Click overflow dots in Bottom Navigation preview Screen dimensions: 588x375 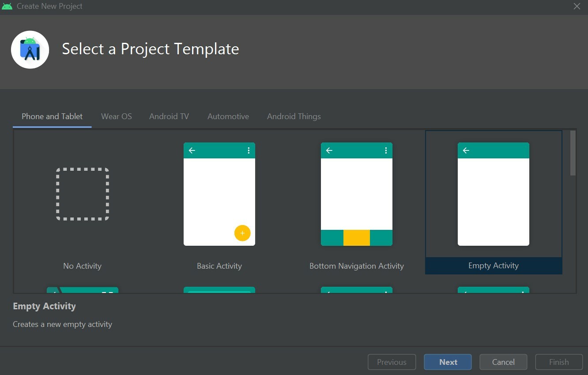point(386,150)
